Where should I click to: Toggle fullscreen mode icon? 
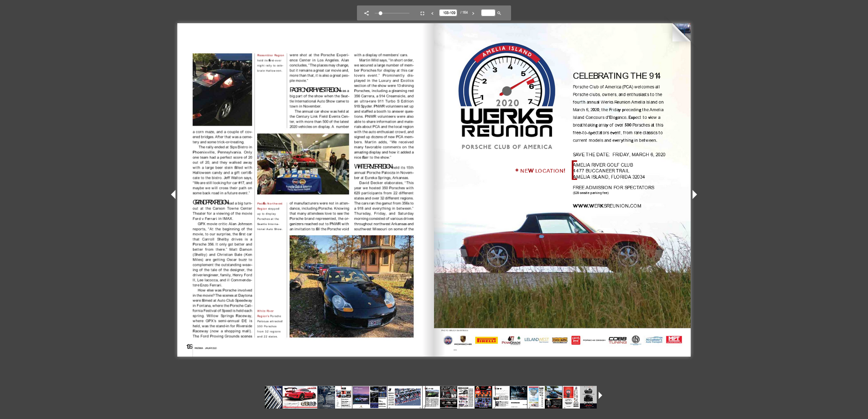tap(422, 13)
